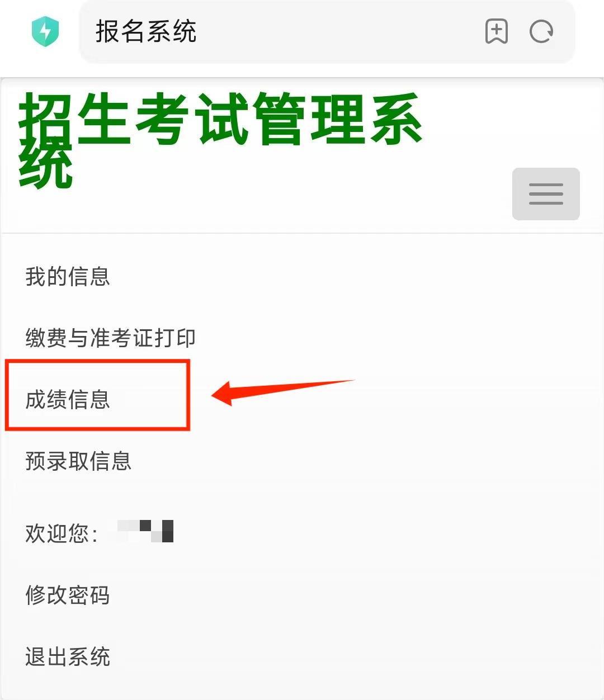Focus the 报名系统 address bar
The width and height of the screenshot is (604, 700).
pyautogui.click(x=327, y=31)
